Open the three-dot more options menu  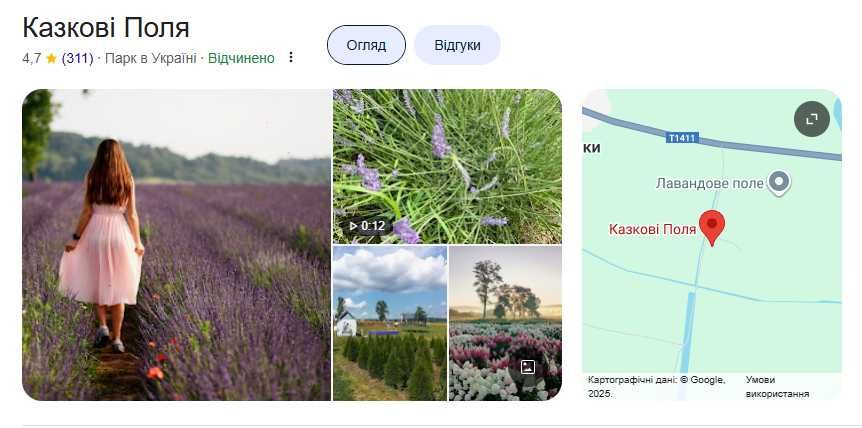[291, 58]
